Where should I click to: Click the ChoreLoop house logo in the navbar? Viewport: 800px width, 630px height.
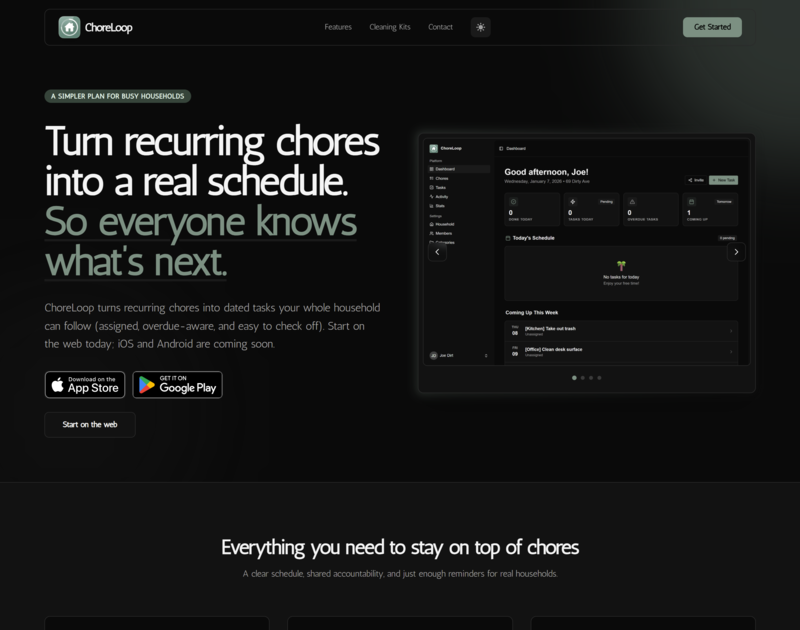[67, 26]
